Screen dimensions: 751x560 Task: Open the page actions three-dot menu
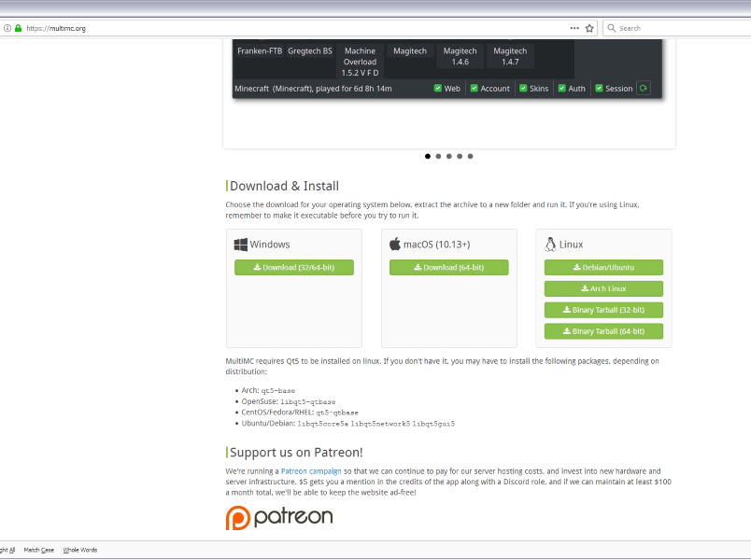(574, 28)
